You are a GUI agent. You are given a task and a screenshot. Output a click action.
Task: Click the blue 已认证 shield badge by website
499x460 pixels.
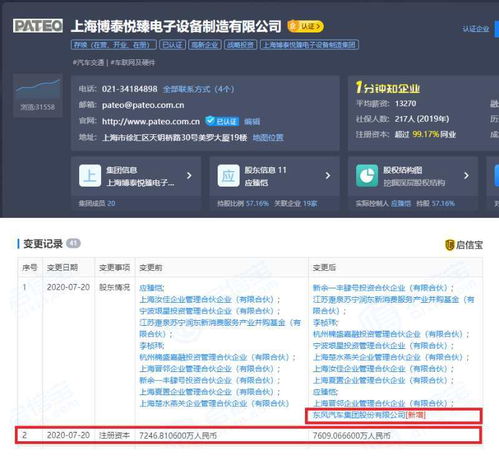pos(222,121)
